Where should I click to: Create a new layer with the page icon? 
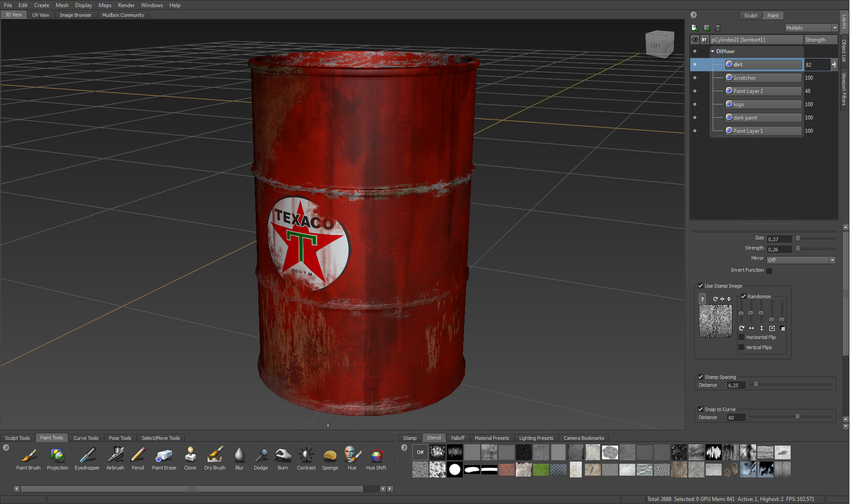pyautogui.click(x=694, y=28)
